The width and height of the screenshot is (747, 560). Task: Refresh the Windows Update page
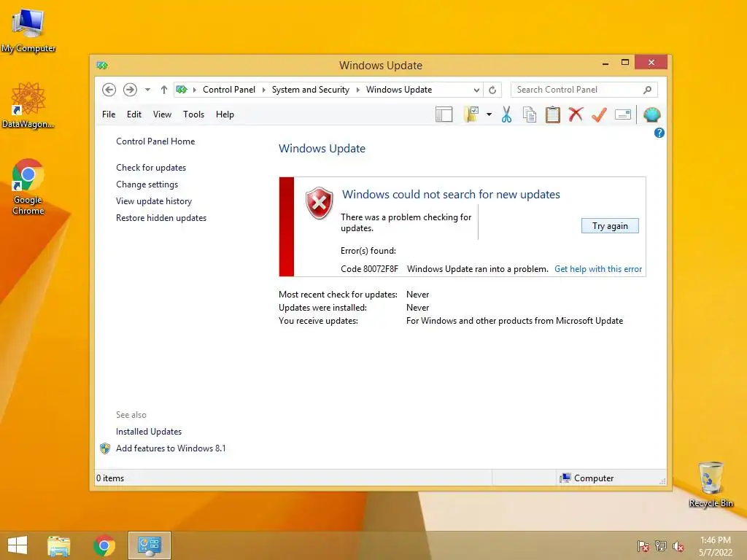click(492, 90)
